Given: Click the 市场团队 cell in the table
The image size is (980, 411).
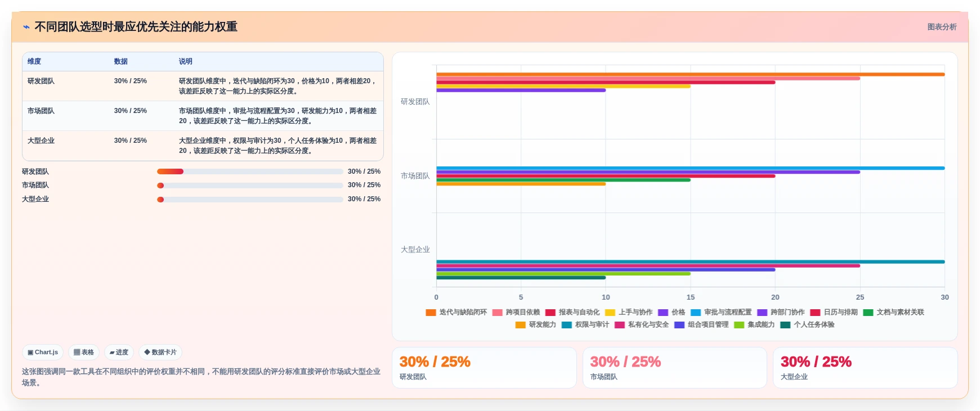Looking at the screenshot, I should [41, 111].
